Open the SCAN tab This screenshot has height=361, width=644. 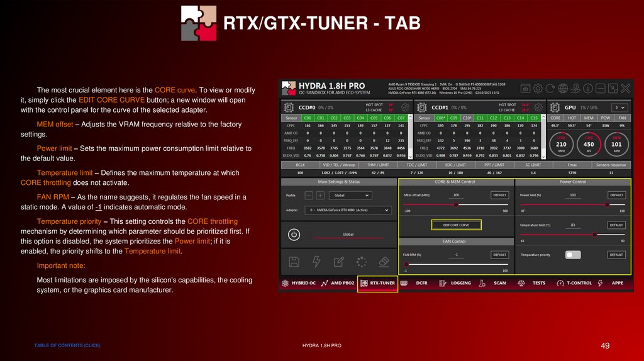pyautogui.click(x=492, y=283)
